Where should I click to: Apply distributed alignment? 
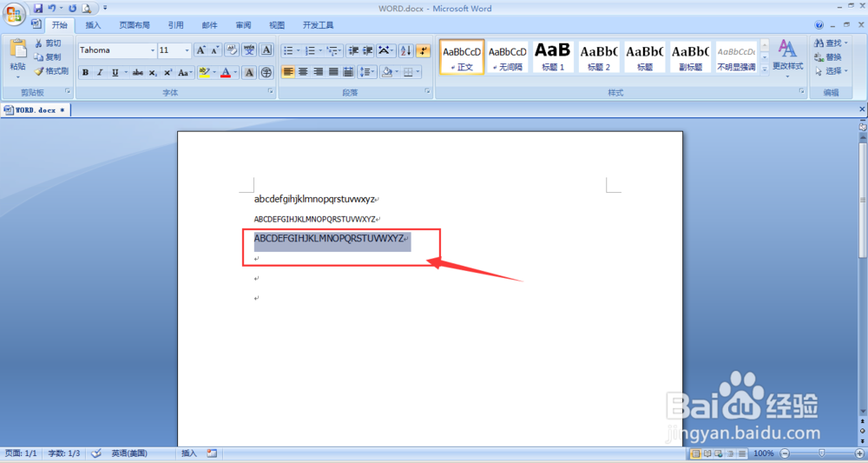(x=348, y=72)
